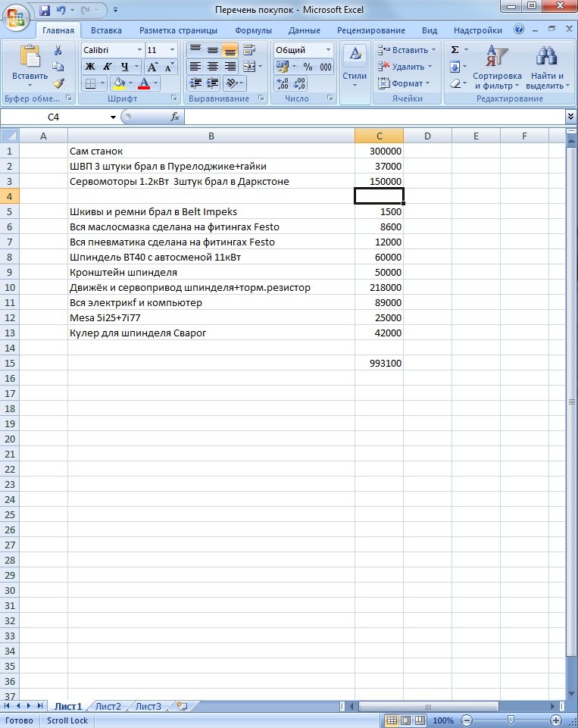Viewport: 578px width, 728px height.
Task: Decrease the cell indent
Action: [195, 83]
